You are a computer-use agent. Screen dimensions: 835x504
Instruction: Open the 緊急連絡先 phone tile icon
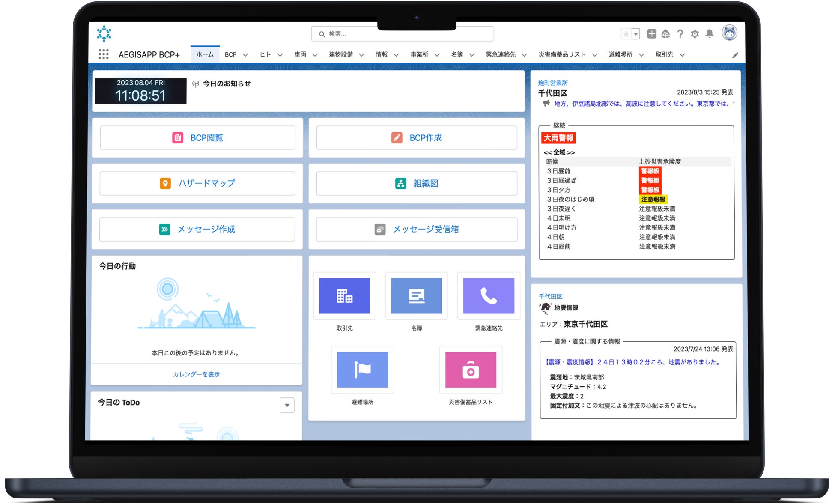click(489, 296)
